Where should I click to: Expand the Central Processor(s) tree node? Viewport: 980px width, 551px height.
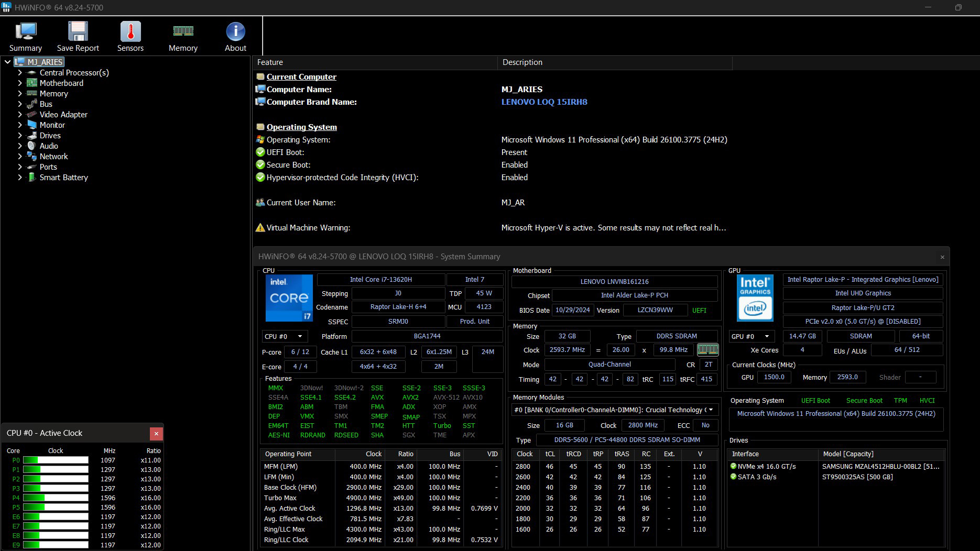pos(20,73)
